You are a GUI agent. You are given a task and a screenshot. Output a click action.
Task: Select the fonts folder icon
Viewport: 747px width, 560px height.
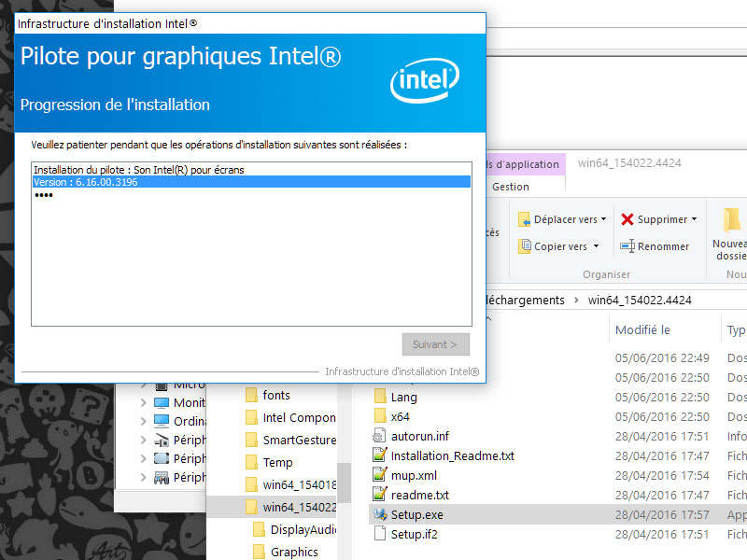[x=251, y=395]
